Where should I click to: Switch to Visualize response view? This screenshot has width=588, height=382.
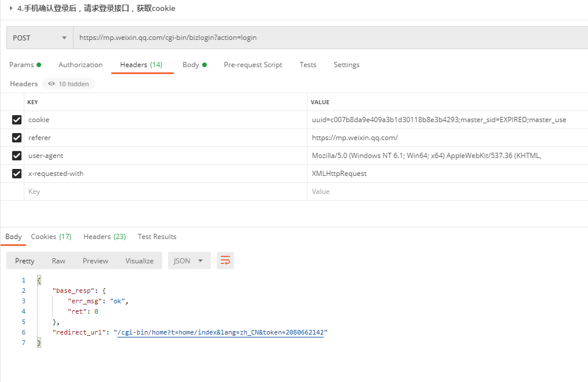[140, 260]
